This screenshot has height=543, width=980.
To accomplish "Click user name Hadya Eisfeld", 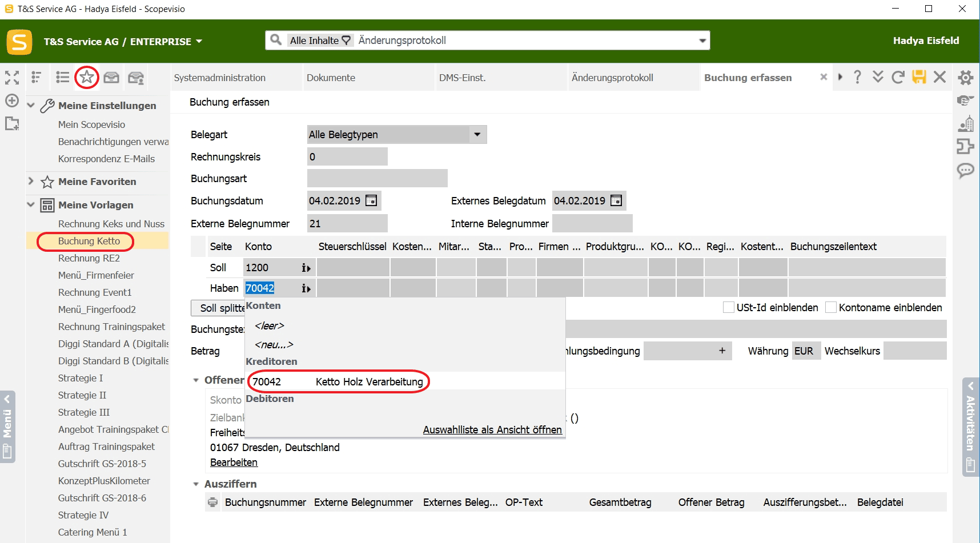I will pyautogui.click(x=926, y=41).
